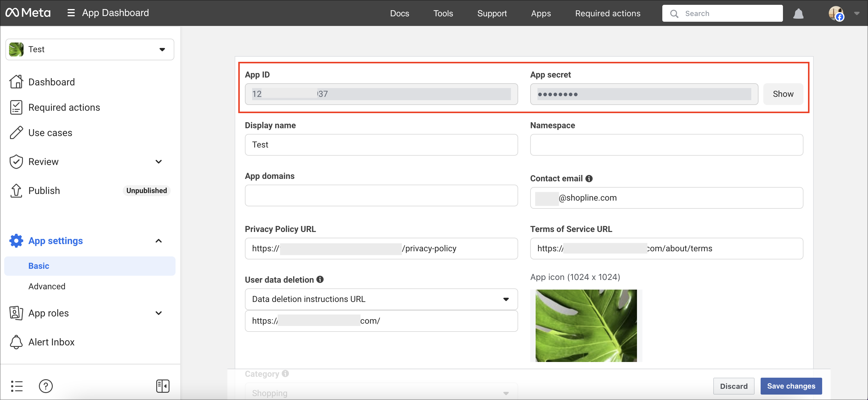Click the Display name field
This screenshot has width=868, height=400.
(382, 145)
